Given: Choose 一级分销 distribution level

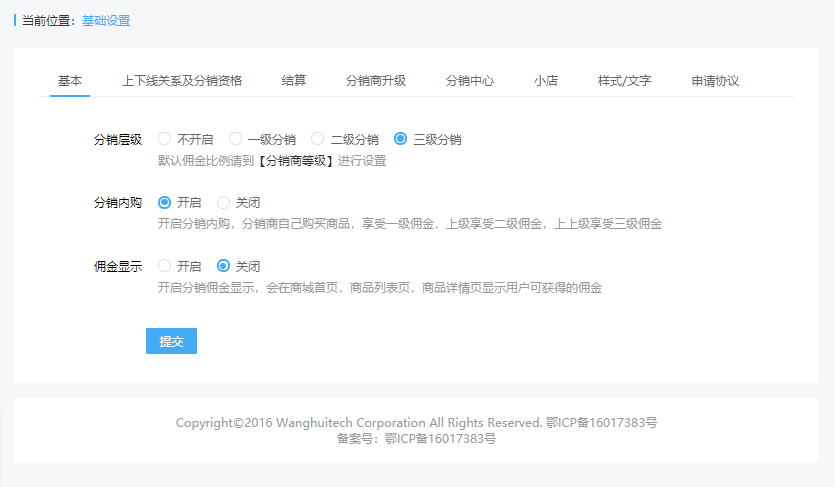Looking at the screenshot, I should 235,139.
